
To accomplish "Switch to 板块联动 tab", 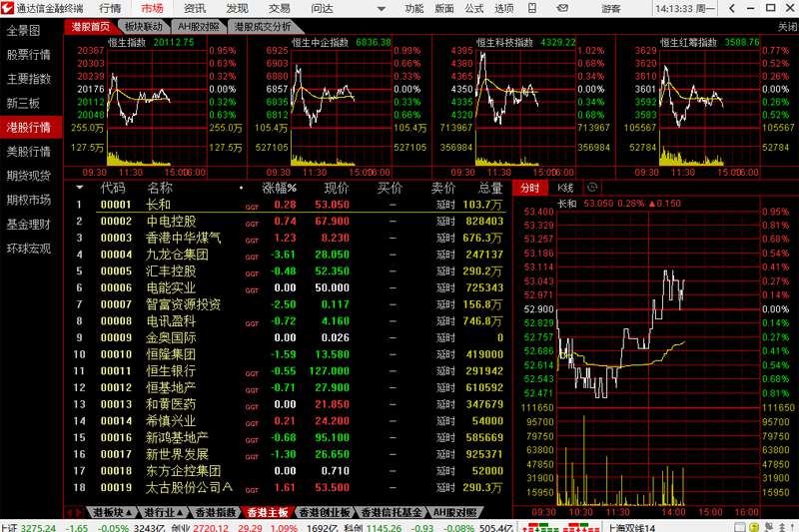I will point(143,27).
